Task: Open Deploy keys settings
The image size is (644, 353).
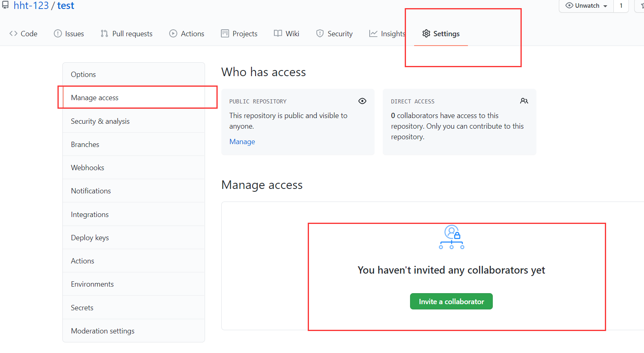Action: click(x=134, y=238)
